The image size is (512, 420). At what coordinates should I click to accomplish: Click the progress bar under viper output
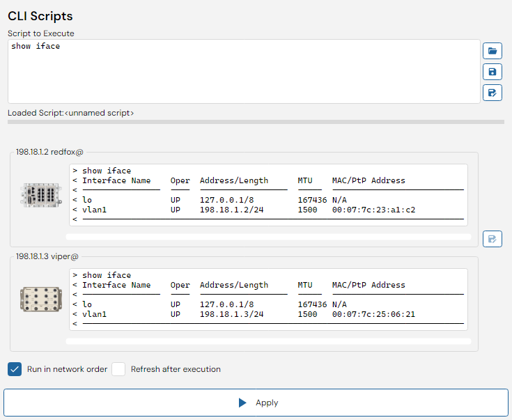point(268,341)
